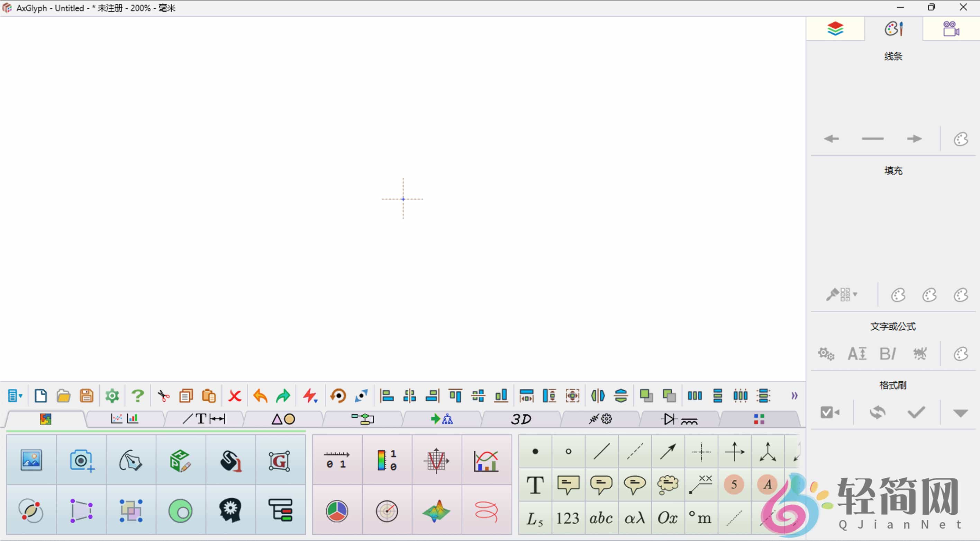This screenshot has width=980, height=541.
Task: Apply format painter with the checkmark
Action: tap(916, 412)
